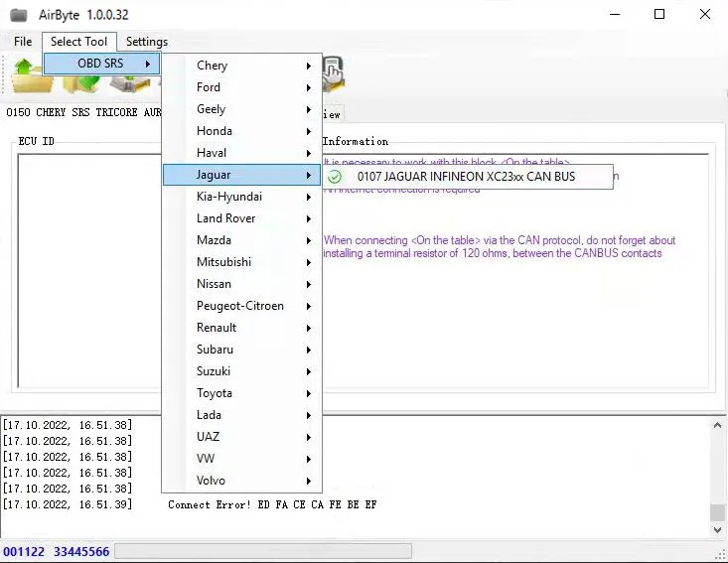Open the File menu
Viewport: 728px width, 563px height.
[x=23, y=42]
